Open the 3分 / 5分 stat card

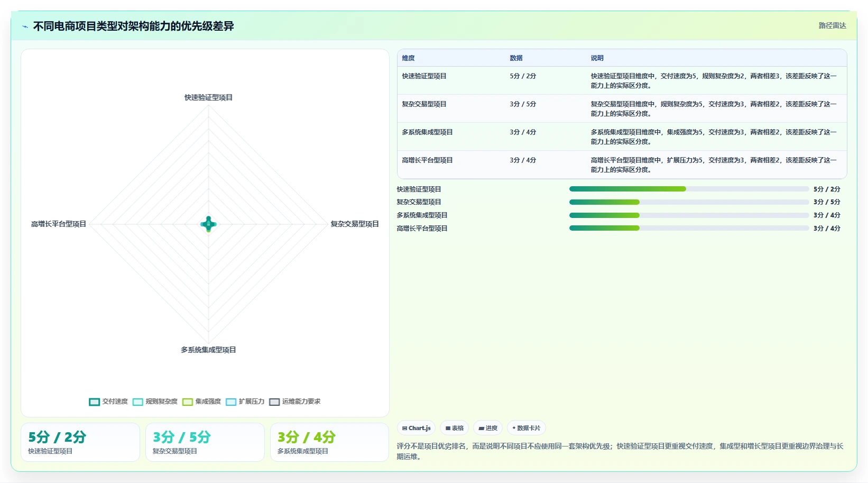coord(205,442)
